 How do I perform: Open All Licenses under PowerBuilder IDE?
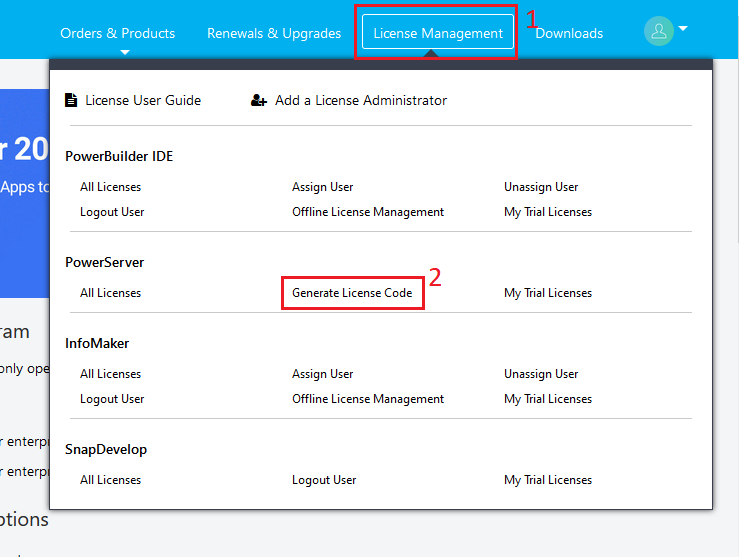[x=110, y=187]
